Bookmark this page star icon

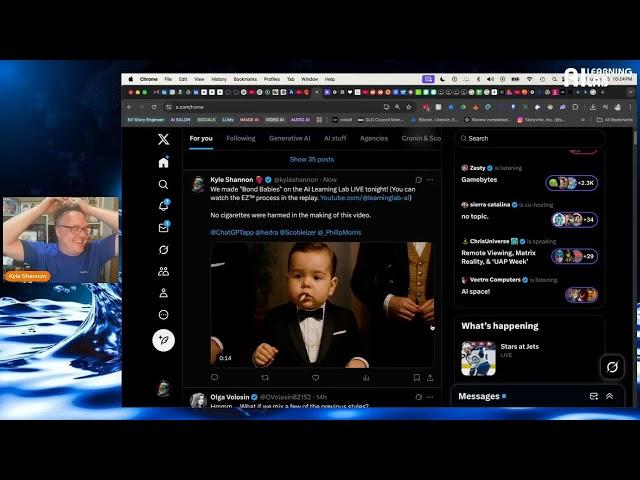(409, 107)
